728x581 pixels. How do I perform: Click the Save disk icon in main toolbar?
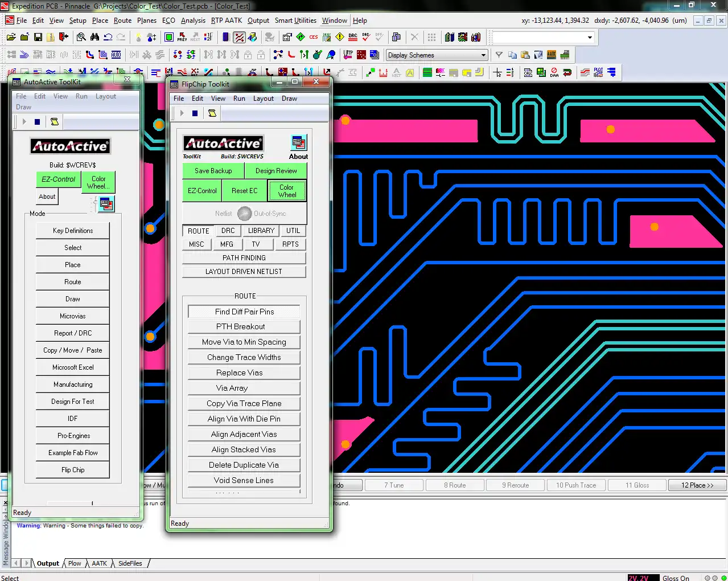38,38
